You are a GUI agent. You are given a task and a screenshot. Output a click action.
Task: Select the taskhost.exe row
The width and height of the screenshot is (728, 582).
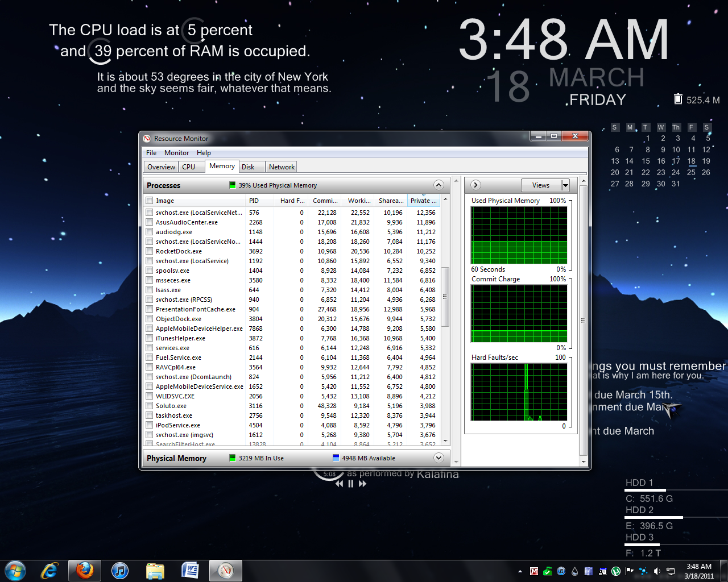pyautogui.click(x=292, y=415)
